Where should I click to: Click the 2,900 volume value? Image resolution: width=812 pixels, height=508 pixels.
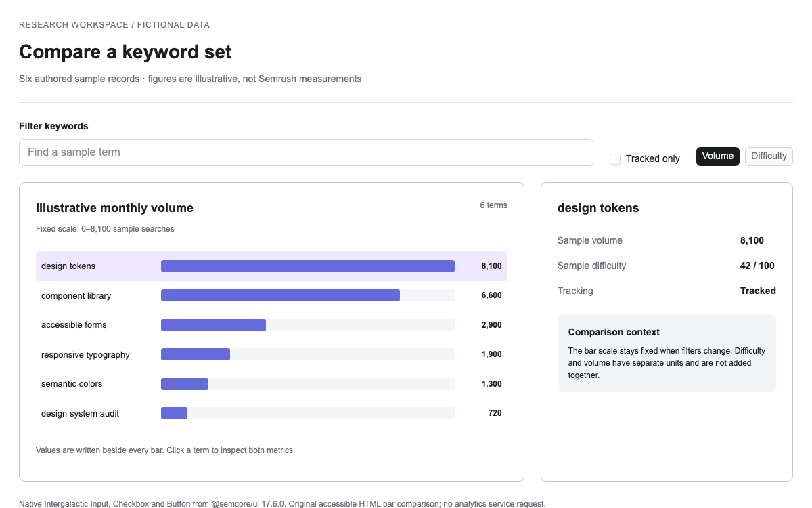tap(492, 325)
